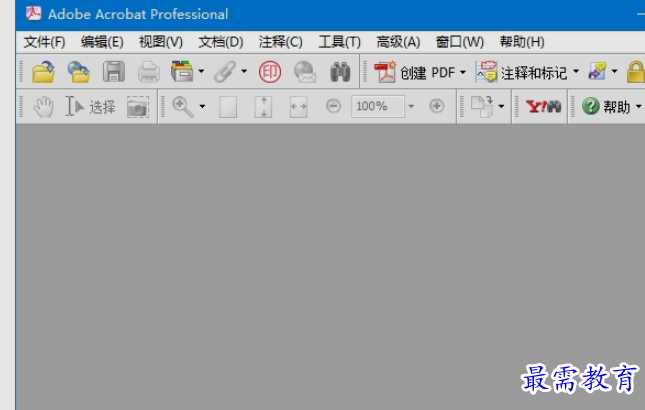Click the red seal stamp icon
Viewport: 645px width, 410px height.
pyautogui.click(x=270, y=72)
